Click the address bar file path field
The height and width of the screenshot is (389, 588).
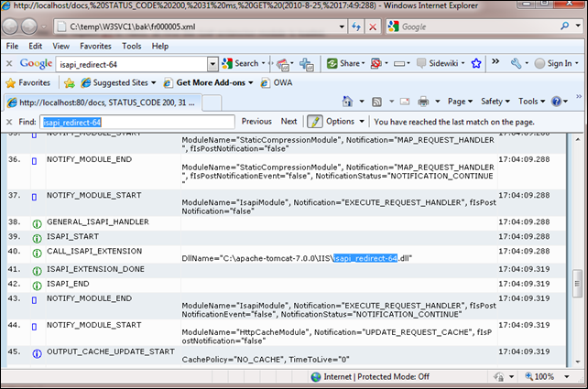click(x=195, y=27)
